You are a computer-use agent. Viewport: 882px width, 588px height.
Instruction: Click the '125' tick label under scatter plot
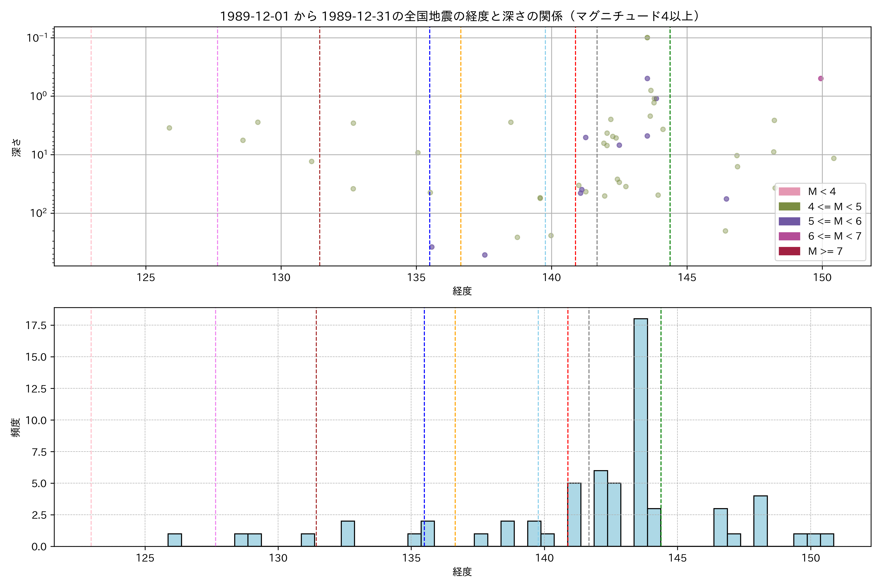(146, 278)
